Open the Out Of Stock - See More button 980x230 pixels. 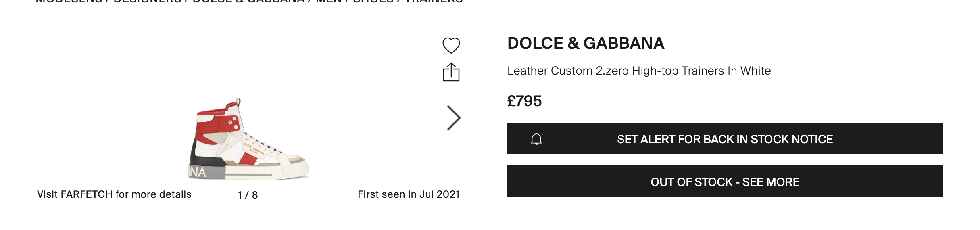tap(725, 181)
